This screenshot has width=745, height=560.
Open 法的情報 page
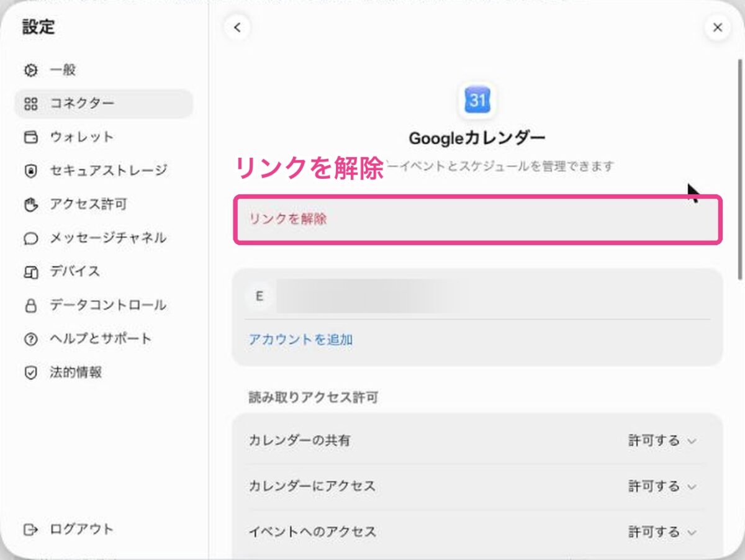click(x=104, y=373)
